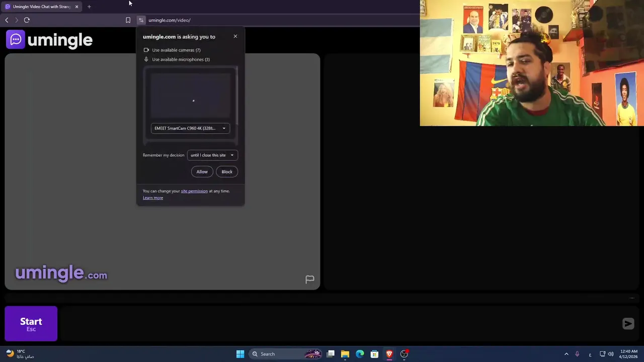This screenshot has height=362, width=644.
Task: Open the Remember my decision dropdown
Action: 212,155
